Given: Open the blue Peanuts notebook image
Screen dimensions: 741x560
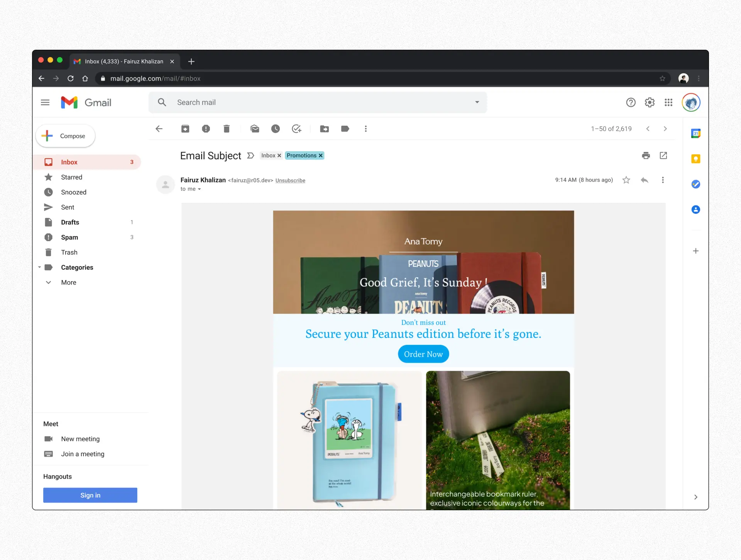Looking at the screenshot, I should (x=349, y=440).
